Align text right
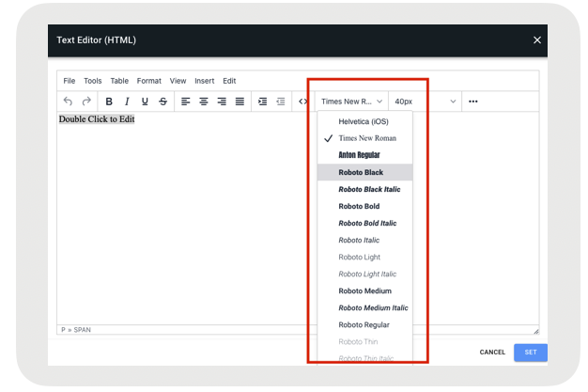 [x=222, y=102]
